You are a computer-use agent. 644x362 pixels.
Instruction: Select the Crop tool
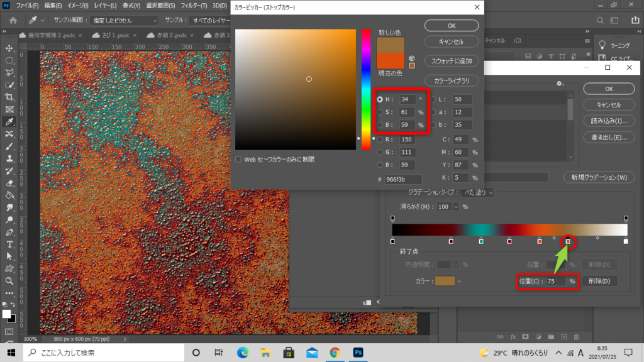tap(9, 97)
